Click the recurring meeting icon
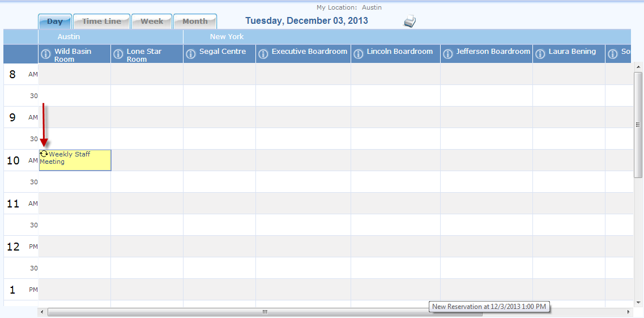 (x=44, y=154)
